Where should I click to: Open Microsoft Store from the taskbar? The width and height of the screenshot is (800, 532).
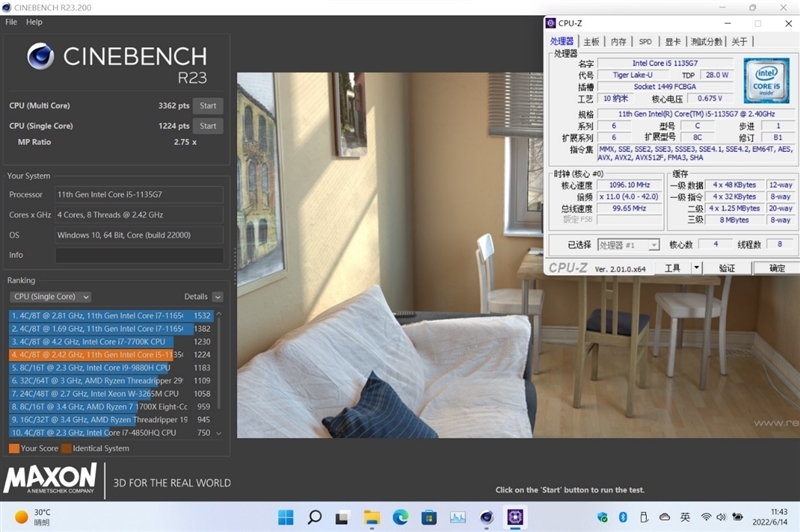click(429, 517)
